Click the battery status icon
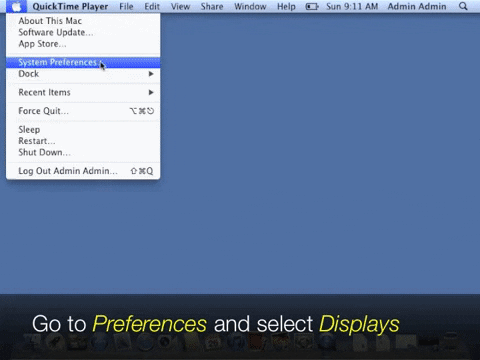 pos(312,7)
